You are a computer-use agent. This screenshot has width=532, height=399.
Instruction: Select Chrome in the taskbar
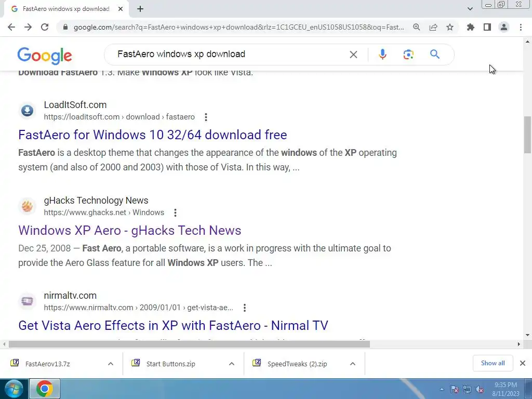[x=45, y=389]
